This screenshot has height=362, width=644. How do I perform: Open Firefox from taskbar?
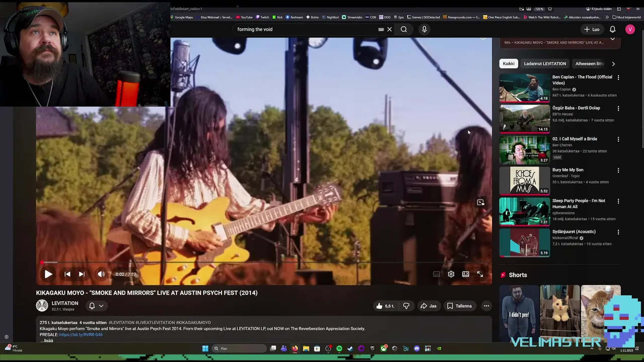(x=295, y=348)
